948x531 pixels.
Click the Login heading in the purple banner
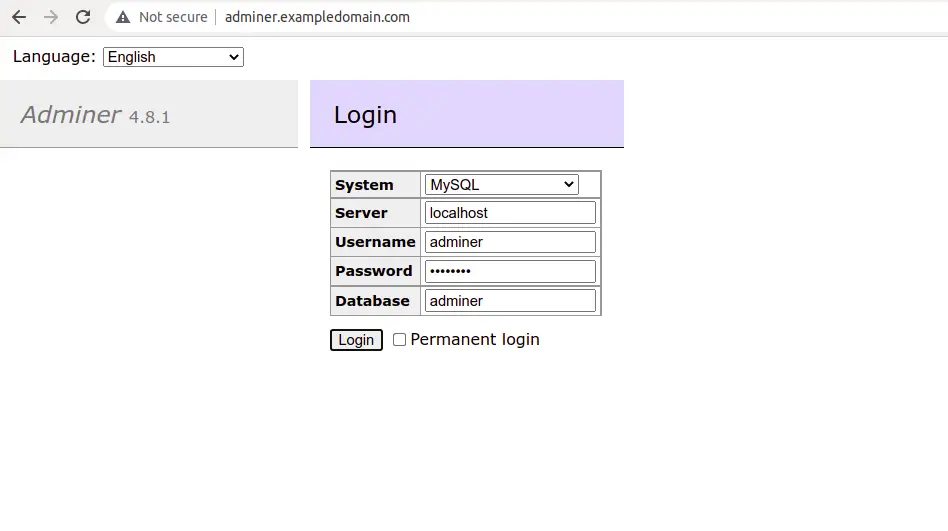click(365, 115)
